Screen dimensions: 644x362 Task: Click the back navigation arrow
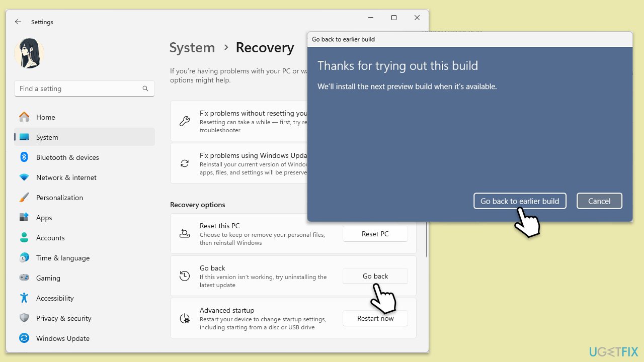tap(18, 22)
